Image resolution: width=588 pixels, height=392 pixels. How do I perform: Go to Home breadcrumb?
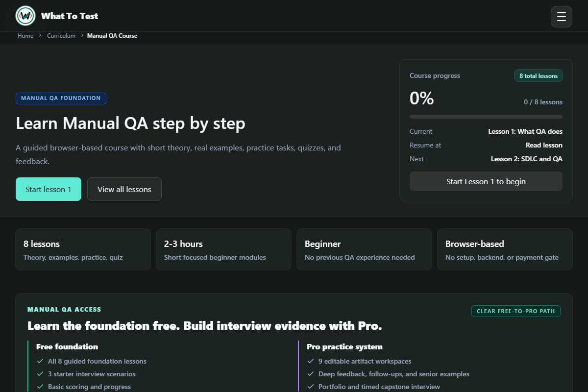pyautogui.click(x=25, y=36)
